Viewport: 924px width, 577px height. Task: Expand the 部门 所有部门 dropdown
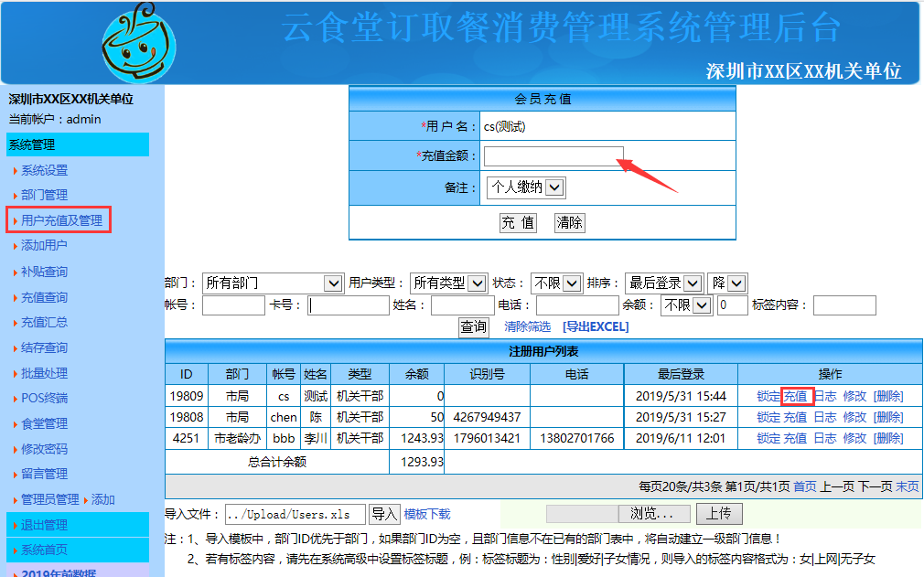coord(273,283)
